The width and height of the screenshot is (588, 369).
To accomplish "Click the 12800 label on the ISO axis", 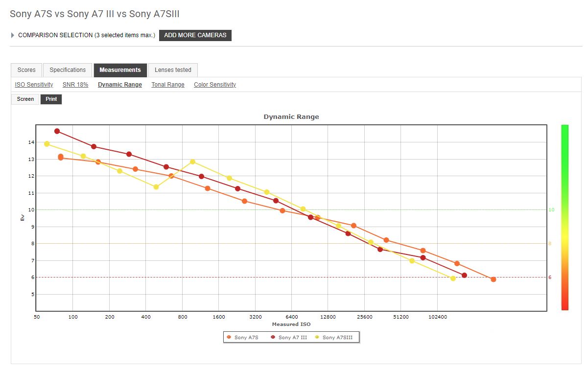I will [328, 317].
